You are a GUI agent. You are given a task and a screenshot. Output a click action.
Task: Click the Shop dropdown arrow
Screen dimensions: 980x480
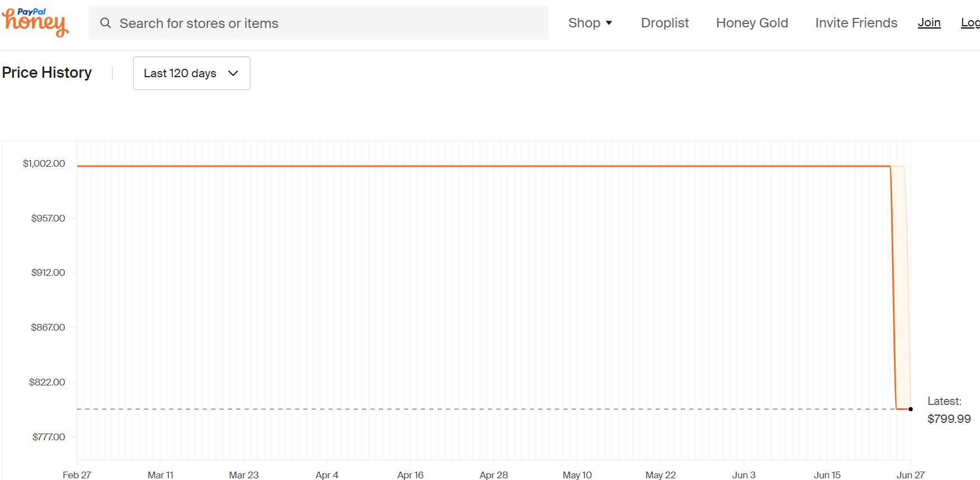[609, 23]
